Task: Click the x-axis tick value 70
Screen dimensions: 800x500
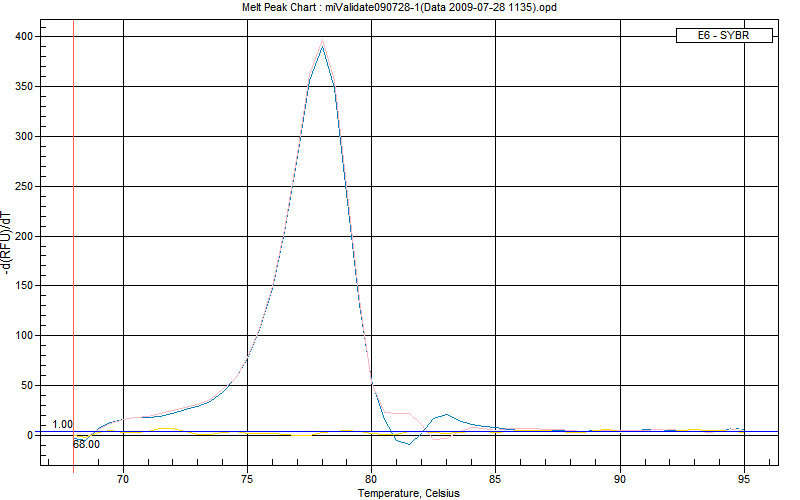Action: (x=123, y=479)
